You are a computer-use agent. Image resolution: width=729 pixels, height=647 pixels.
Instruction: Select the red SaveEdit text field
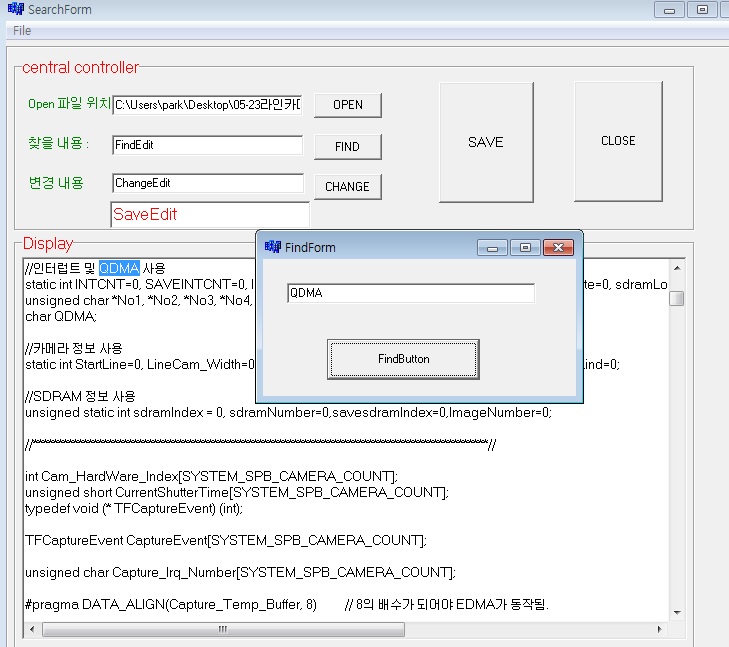(209, 214)
